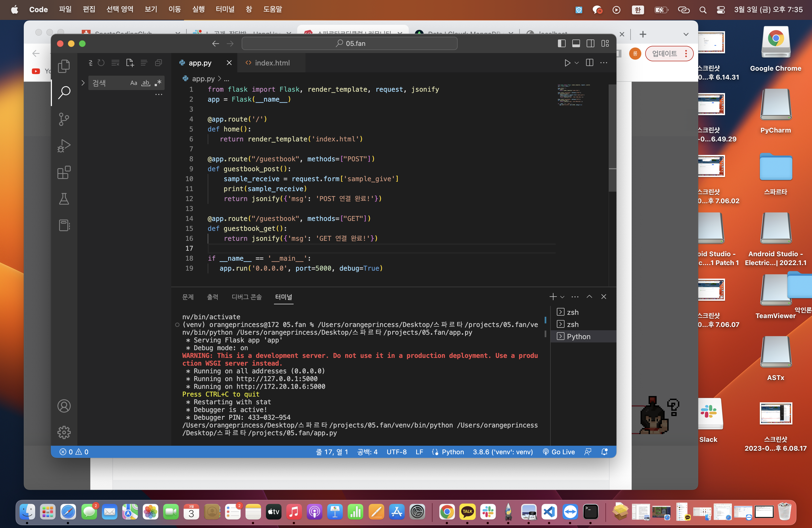812x528 pixels.
Task: Toggle Match Case in the search box
Action: [133, 83]
